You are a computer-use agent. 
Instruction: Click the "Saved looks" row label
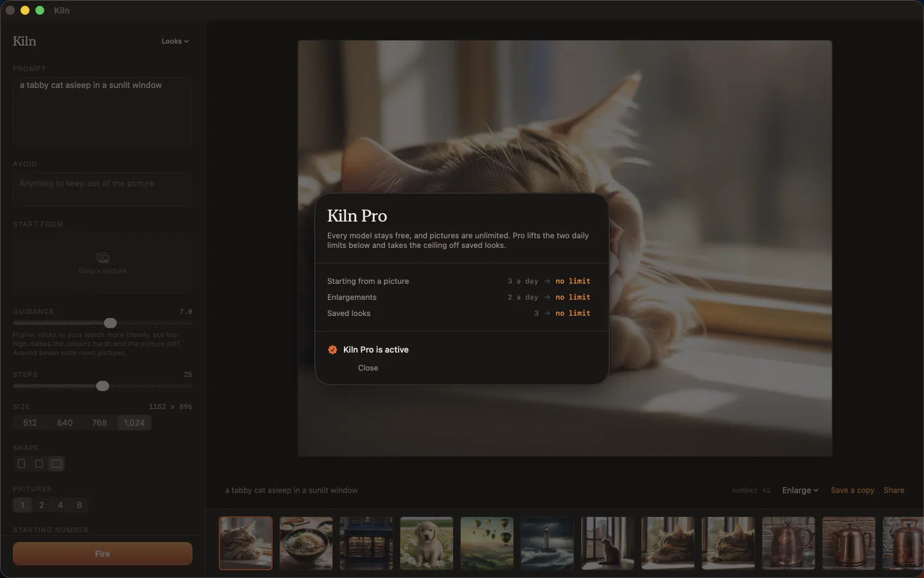[x=348, y=313]
